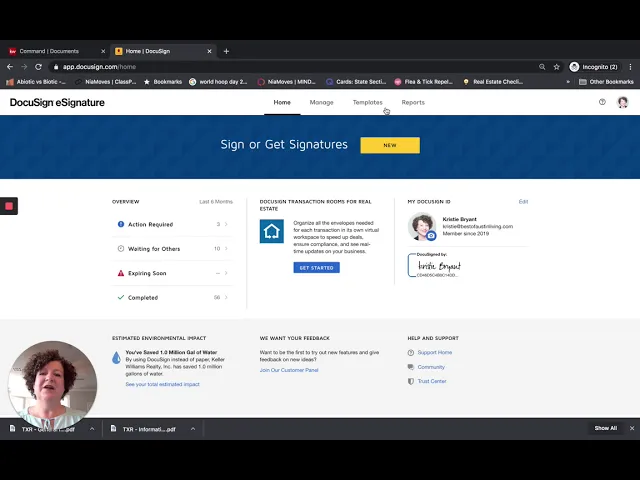Click the Waiting for Others clock icon

(x=121, y=249)
